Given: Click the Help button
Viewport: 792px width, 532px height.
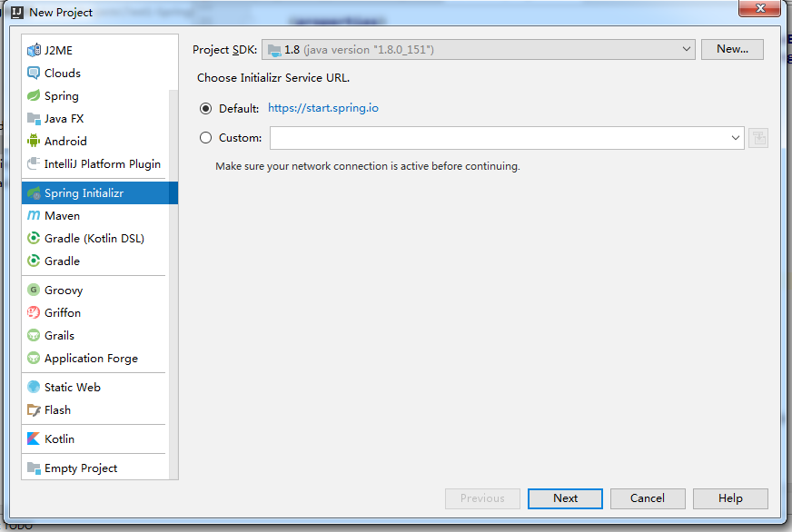Looking at the screenshot, I should 730,498.
